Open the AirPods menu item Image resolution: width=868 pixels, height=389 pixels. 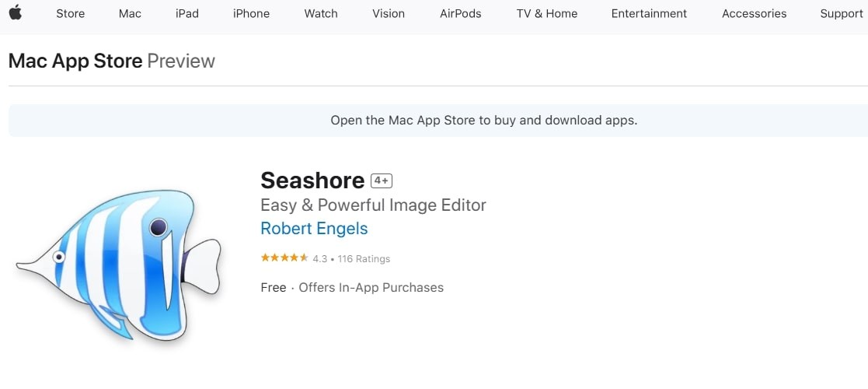461,14
